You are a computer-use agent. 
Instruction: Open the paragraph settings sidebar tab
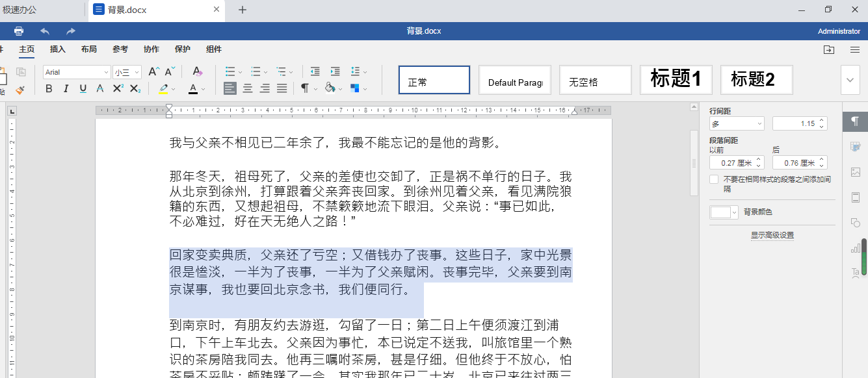[855, 121]
